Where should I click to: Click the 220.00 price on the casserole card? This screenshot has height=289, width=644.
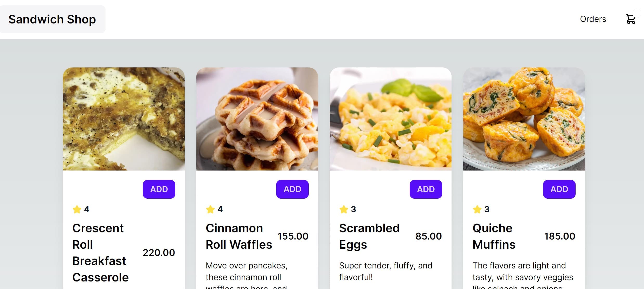tap(159, 253)
